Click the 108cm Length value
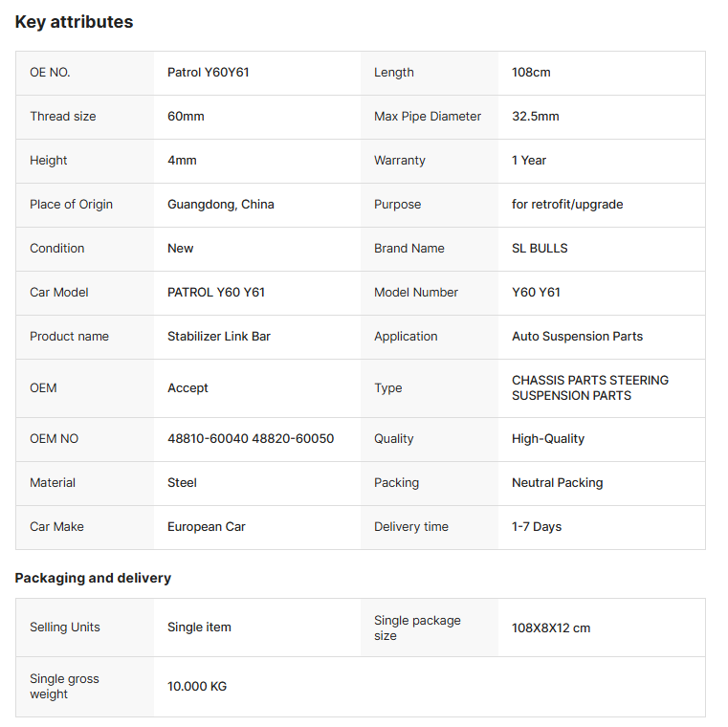 point(531,73)
